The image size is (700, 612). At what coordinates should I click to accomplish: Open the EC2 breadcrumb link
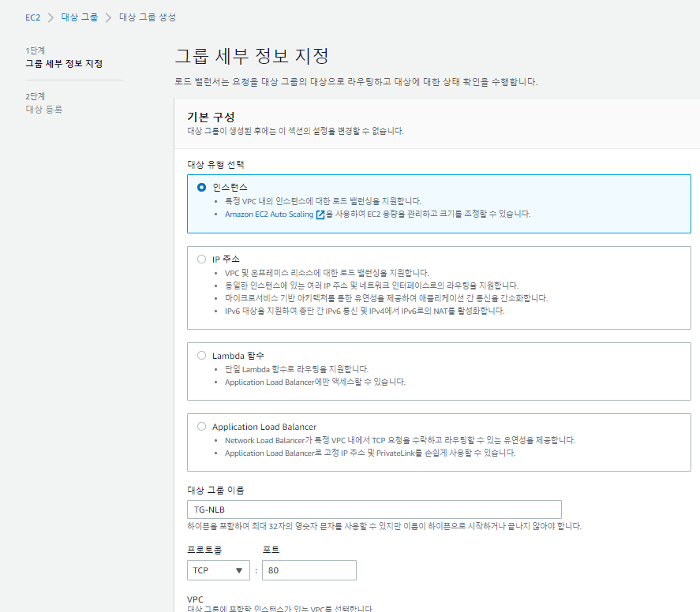(32, 17)
